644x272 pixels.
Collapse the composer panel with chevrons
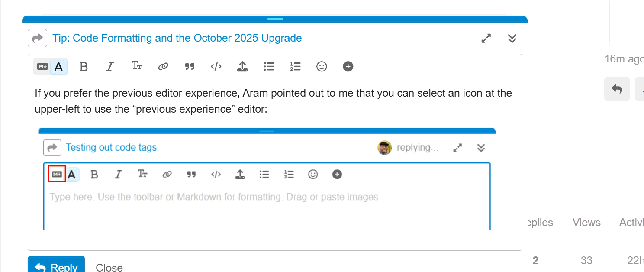[x=512, y=38]
